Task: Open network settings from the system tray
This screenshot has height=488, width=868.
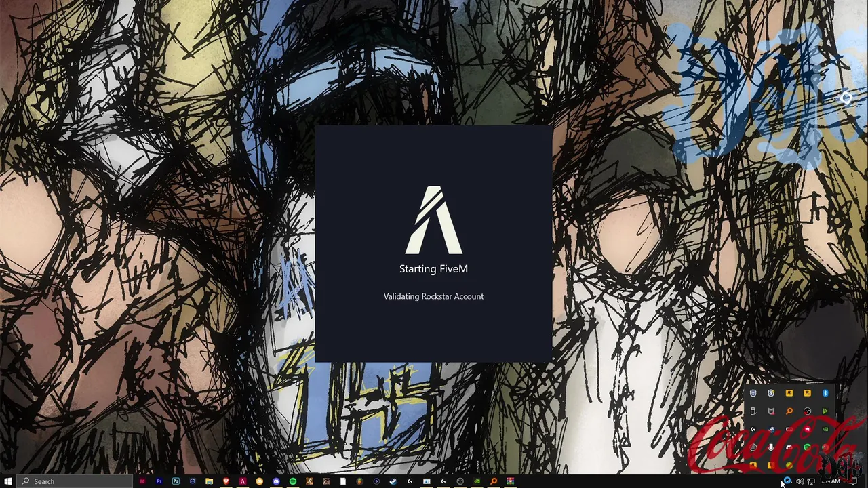Action: 811,481
